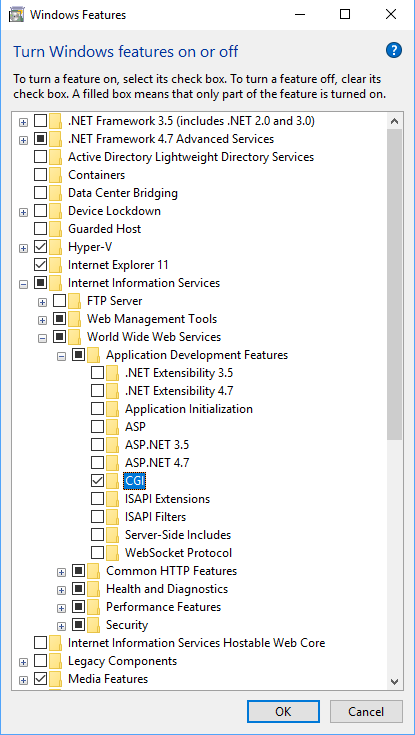Click the scrollbar up arrow

tap(394, 121)
